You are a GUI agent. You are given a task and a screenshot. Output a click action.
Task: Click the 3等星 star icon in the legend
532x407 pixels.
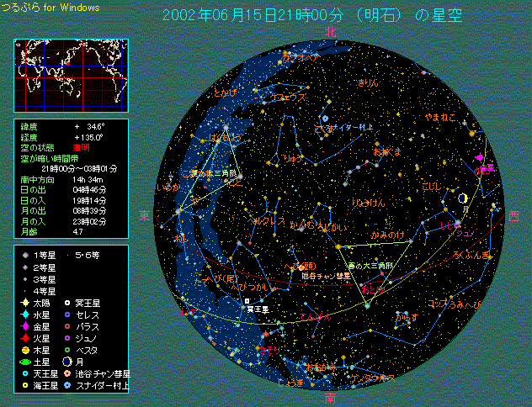(x=25, y=279)
